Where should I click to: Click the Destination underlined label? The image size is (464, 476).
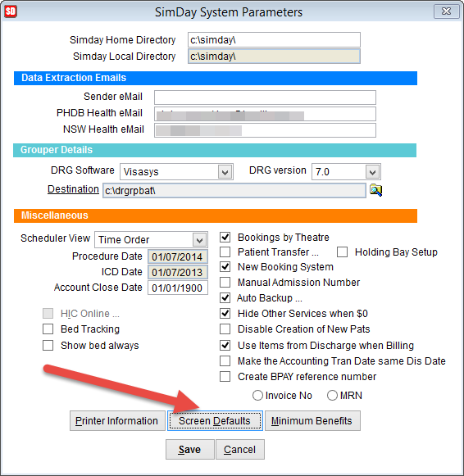click(73, 189)
